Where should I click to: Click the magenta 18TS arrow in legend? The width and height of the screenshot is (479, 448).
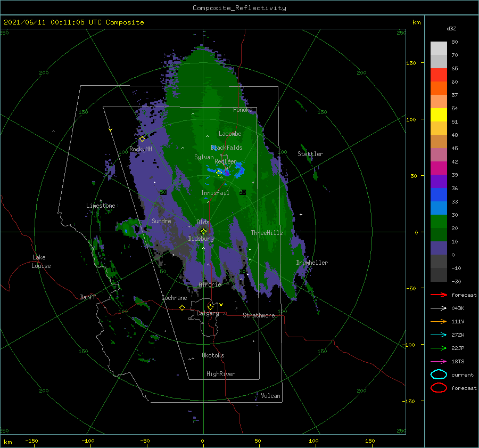pos(439,362)
